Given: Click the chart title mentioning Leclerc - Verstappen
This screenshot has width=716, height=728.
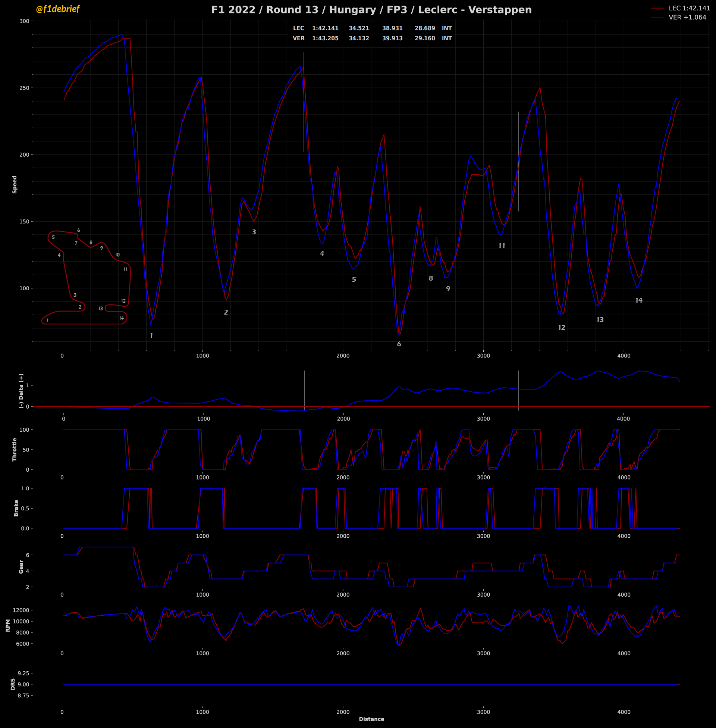Looking at the screenshot, I should (371, 10).
